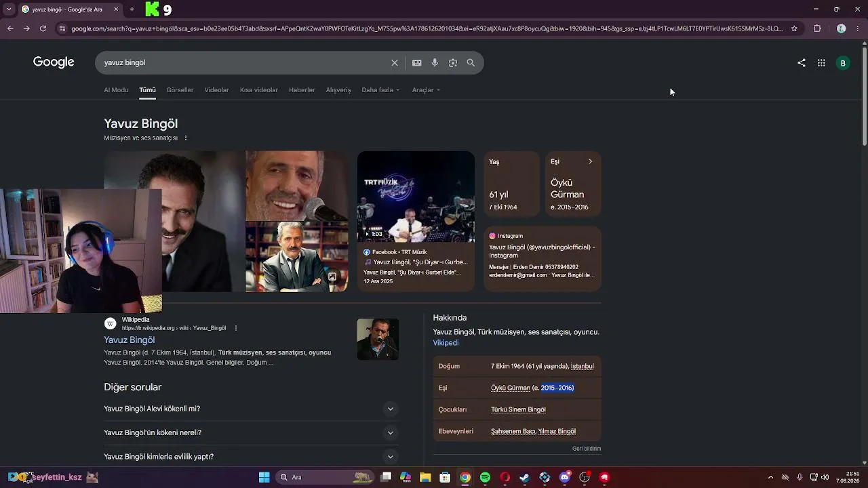868x488 pixels.
Task: Open OBS Studio from the taskbar
Action: 585,477
